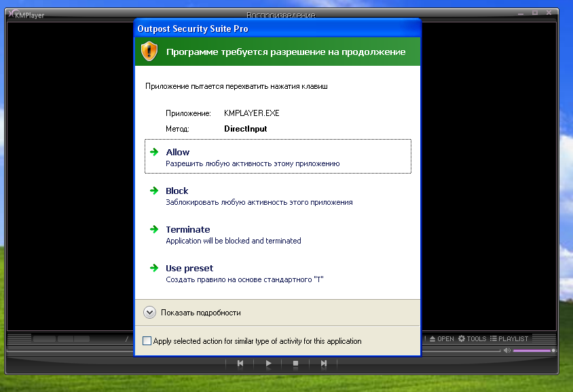Enable Apply selected action for similar activity checkbox

tap(147, 341)
